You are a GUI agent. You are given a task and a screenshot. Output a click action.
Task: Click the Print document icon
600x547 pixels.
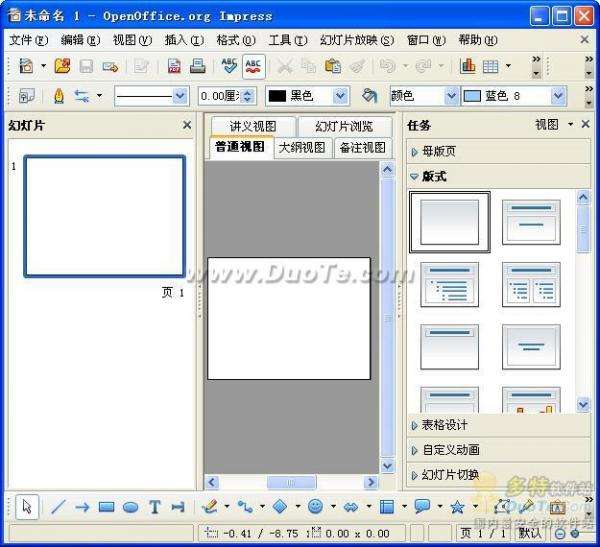pyautogui.click(x=197, y=66)
